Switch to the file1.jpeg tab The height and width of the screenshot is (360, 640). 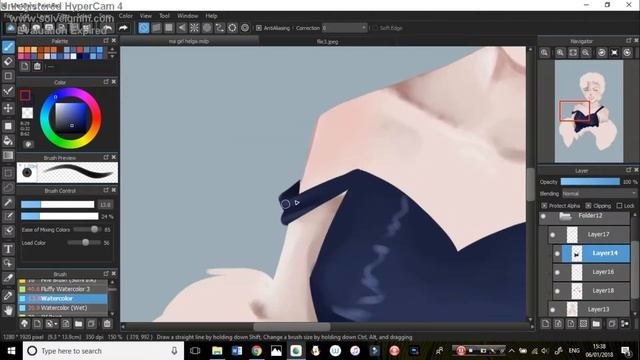click(x=328, y=41)
